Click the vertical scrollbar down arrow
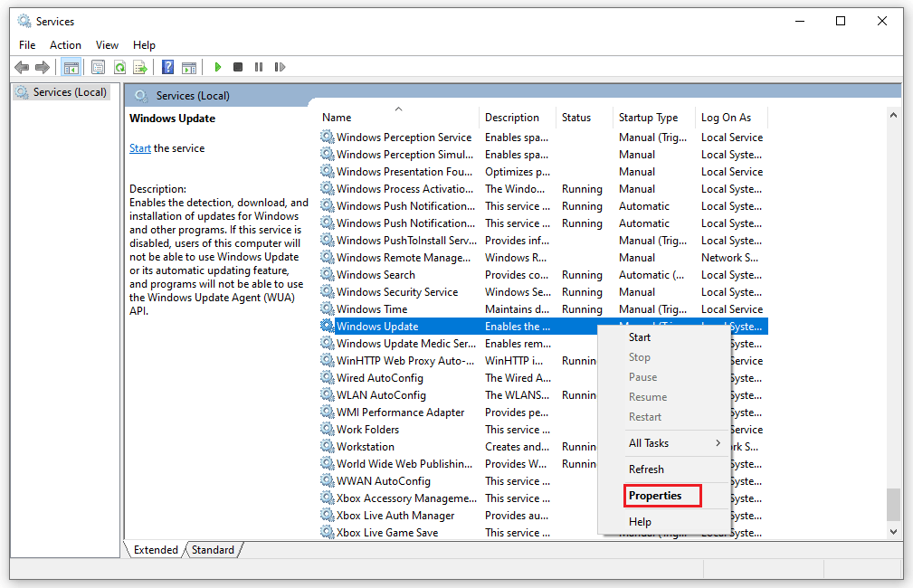Screen dimensions: 913x588 [x=893, y=532]
